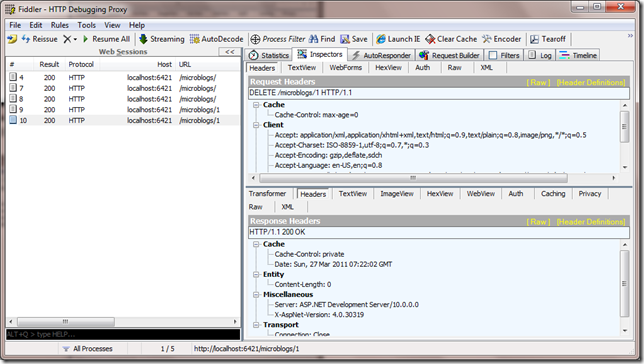Switch to the Timeline tab

pos(578,55)
